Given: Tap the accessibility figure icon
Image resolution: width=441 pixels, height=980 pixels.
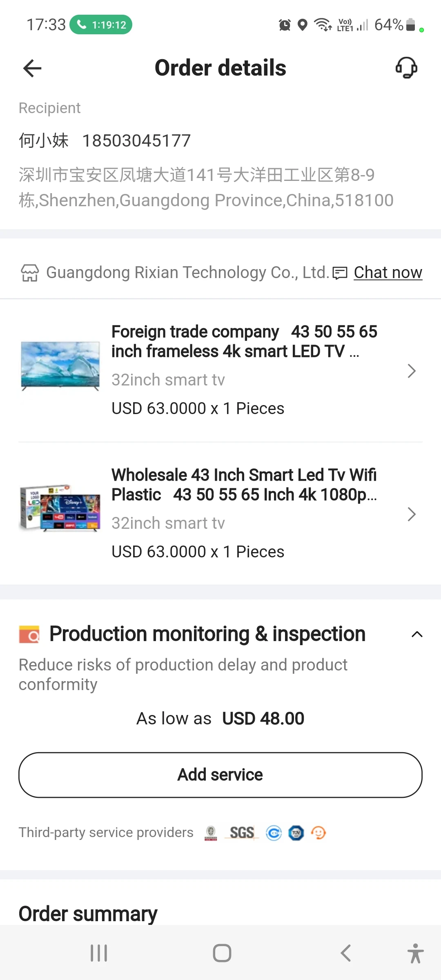Looking at the screenshot, I should [x=415, y=953].
